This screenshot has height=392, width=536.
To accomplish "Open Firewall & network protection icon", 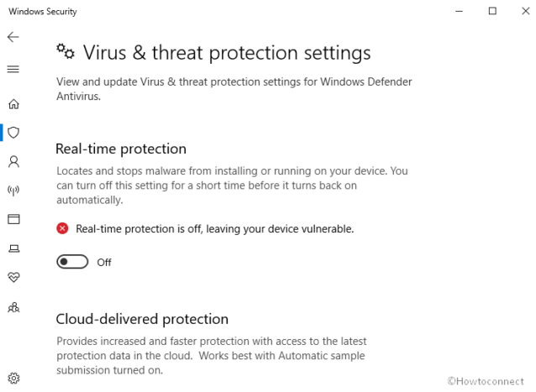I will [x=13, y=191].
